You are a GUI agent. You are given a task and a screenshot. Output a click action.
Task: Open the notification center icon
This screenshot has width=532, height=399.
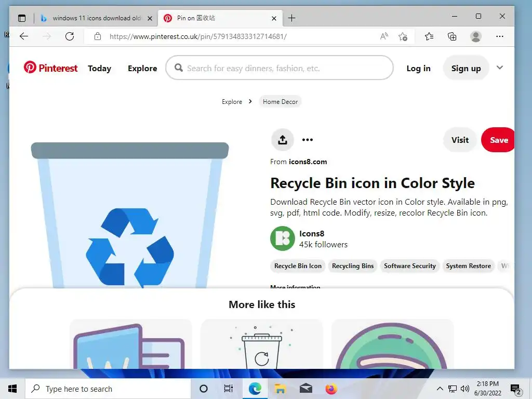516,389
